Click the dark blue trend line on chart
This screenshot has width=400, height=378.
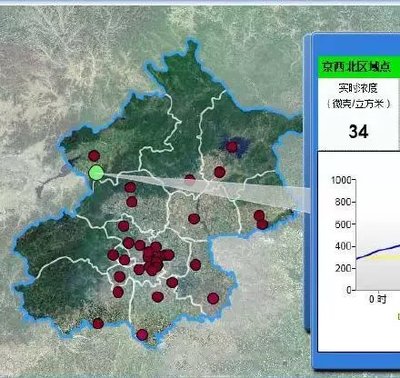click(378, 252)
